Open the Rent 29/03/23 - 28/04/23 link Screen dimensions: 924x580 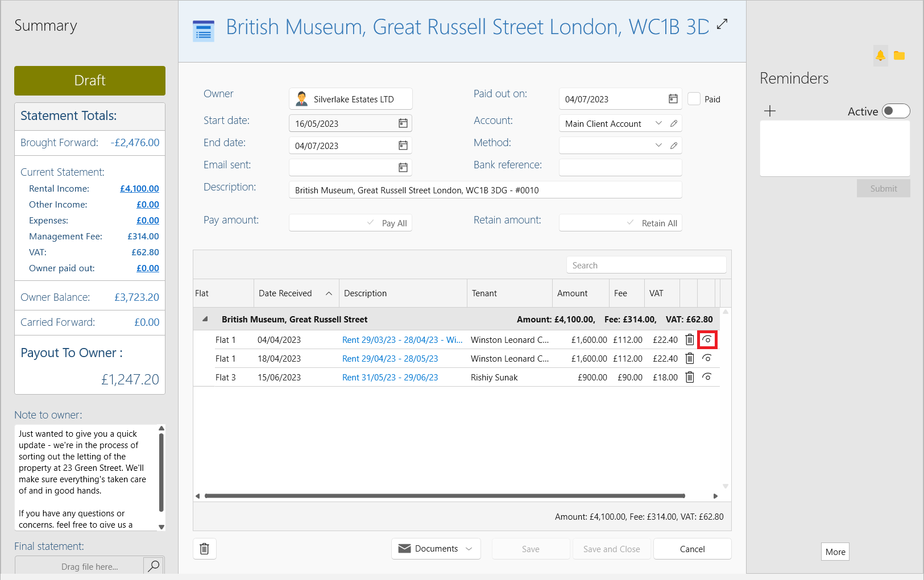coord(402,340)
